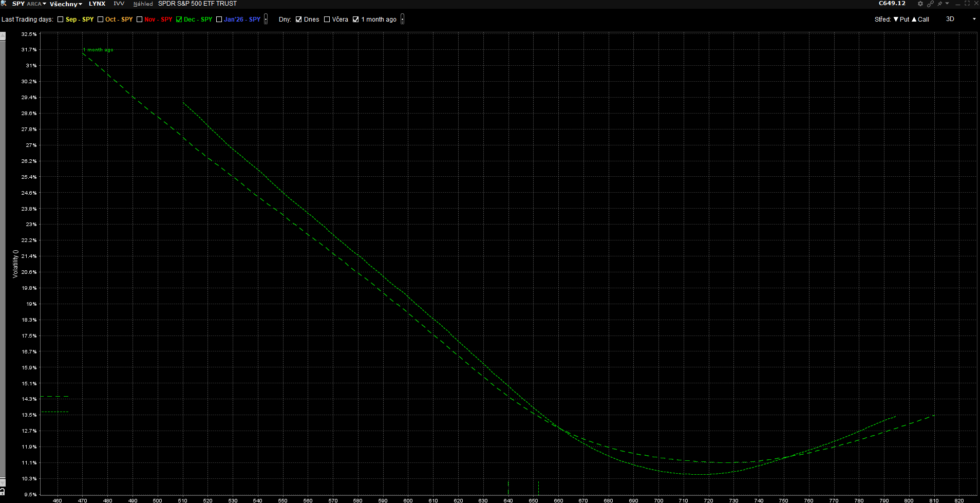Click the vertical scrollbar down arrow

[3, 482]
